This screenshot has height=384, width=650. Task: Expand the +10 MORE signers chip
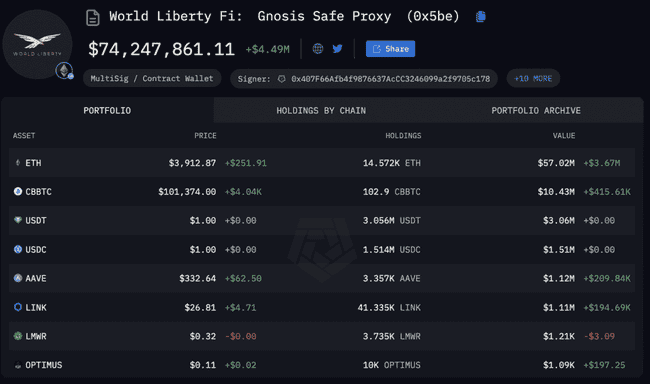[x=533, y=78]
